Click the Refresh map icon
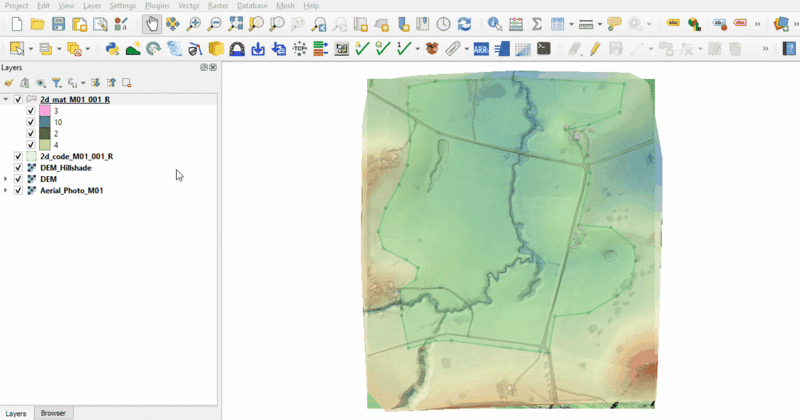The width and height of the screenshot is (800, 420). [464, 24]
